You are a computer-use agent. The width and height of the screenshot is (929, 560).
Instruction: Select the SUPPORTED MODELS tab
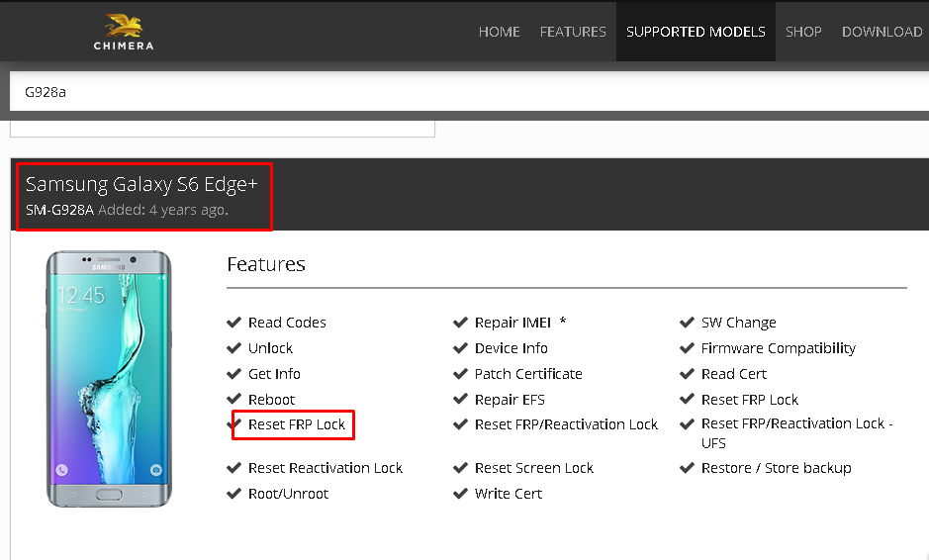pyautogui.click(x=696, y=32)
